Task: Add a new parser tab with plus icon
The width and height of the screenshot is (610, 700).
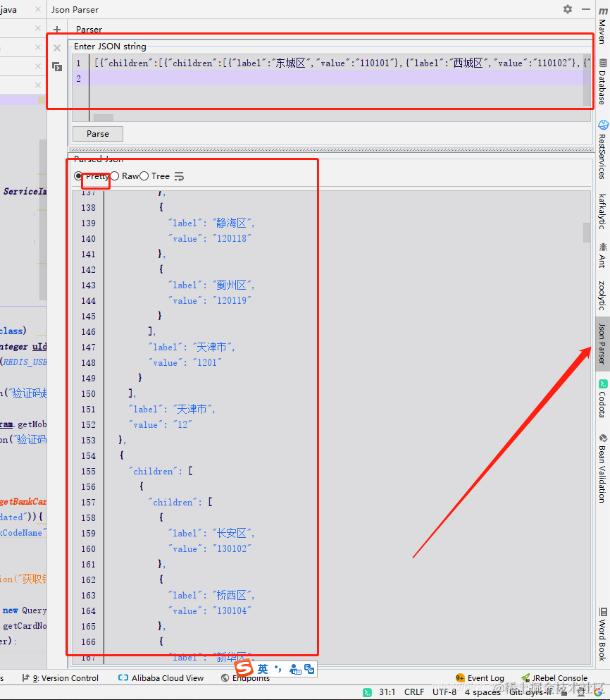Action: click(x=57, y=30)
